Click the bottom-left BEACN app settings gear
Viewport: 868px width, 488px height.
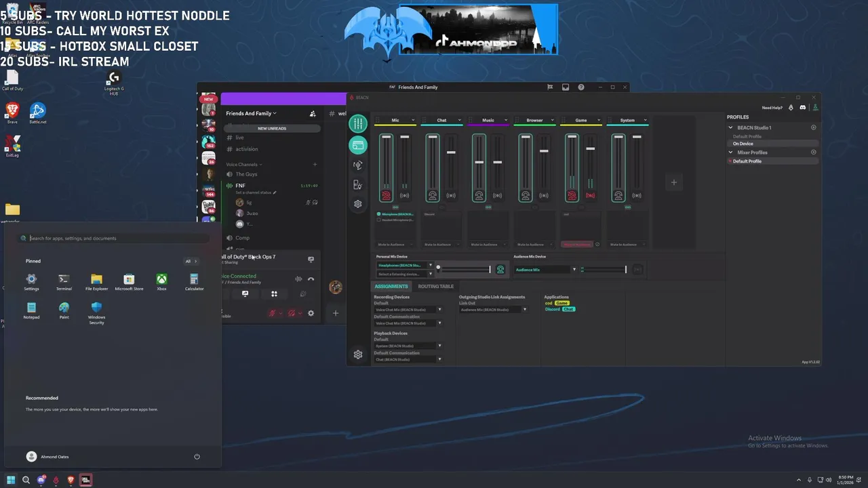[358, 354]
